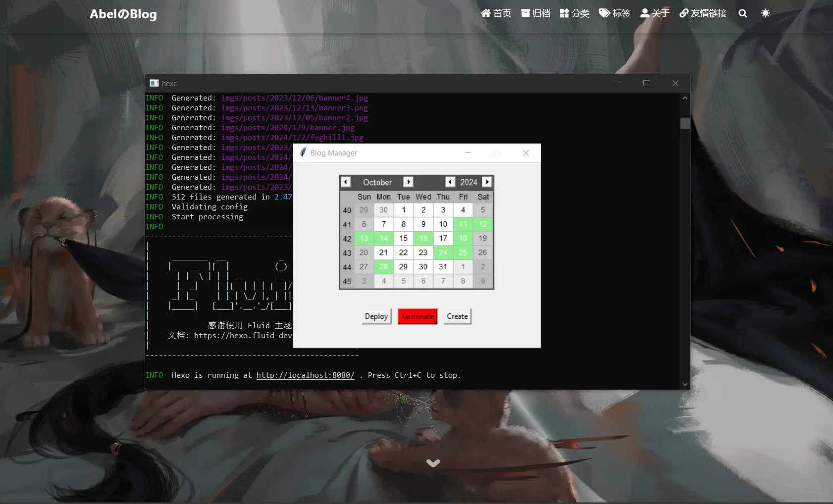Image resolution: width=833 pixels, height=504 pixels.
Task: Go to 首页 home page in navbar
Action: point(496,13)
